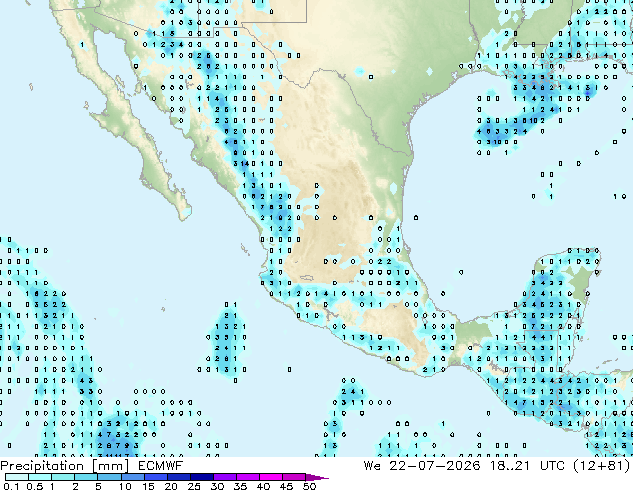The image size is (634, 490).
Task: Click the 'UTC' timezone label
Action: point(552,466)
